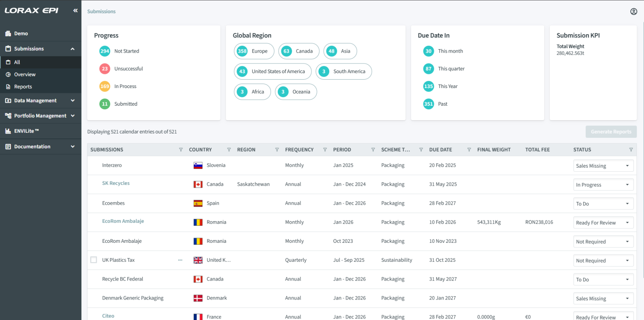Screen dimensions: 644x320
Task: Filter by the This month due date count
Action: click(428, 51)
